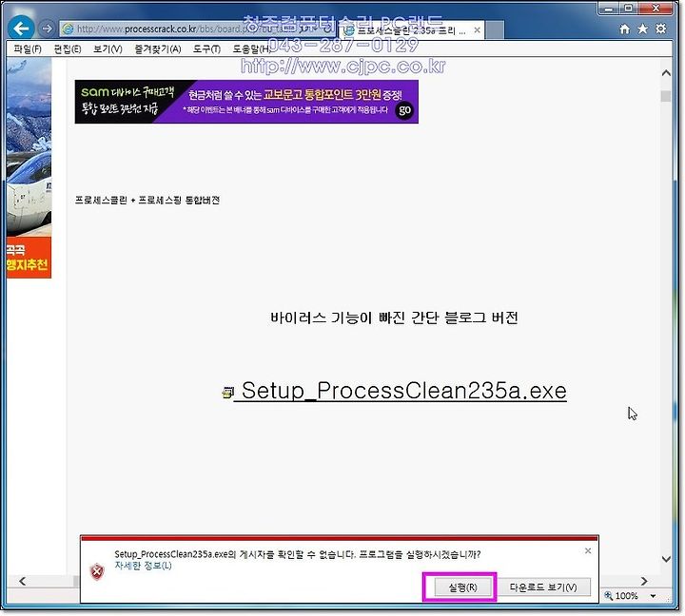Open favorites with the star icon
685x616 pixels.
642,29
